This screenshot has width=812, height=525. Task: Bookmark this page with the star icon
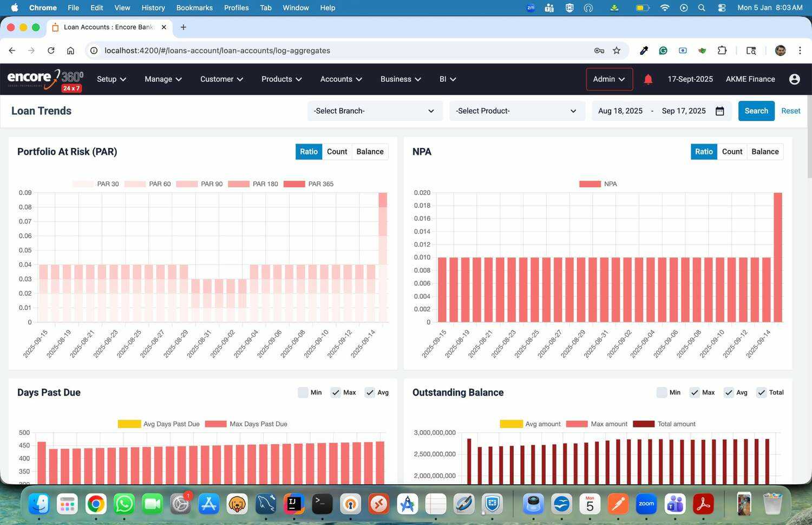click(x=617, y=50)
